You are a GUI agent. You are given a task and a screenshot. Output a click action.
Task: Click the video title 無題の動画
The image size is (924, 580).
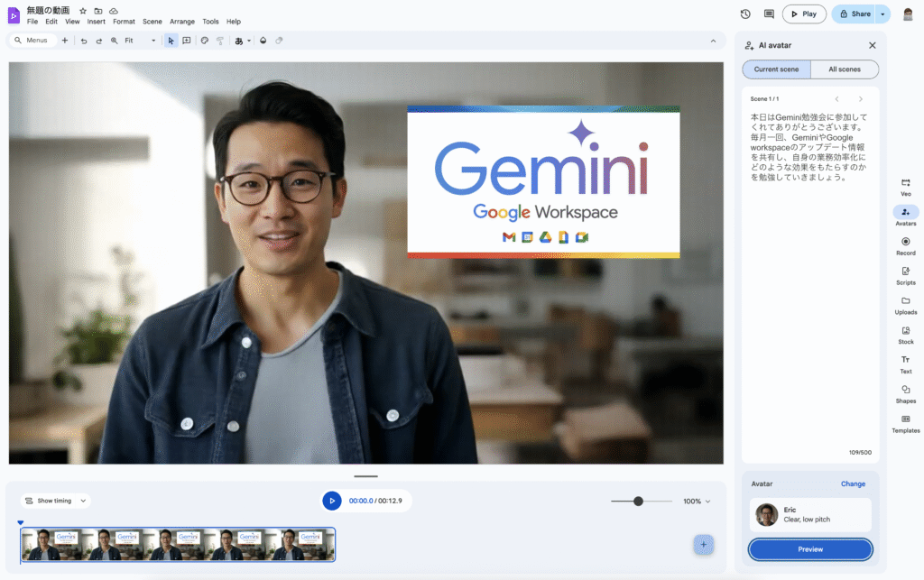tap(49, 10)
